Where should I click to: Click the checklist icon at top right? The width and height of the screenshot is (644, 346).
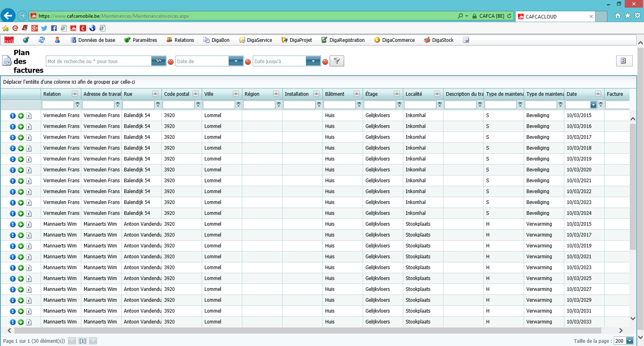pyautogui.click(x=624, y=61)
